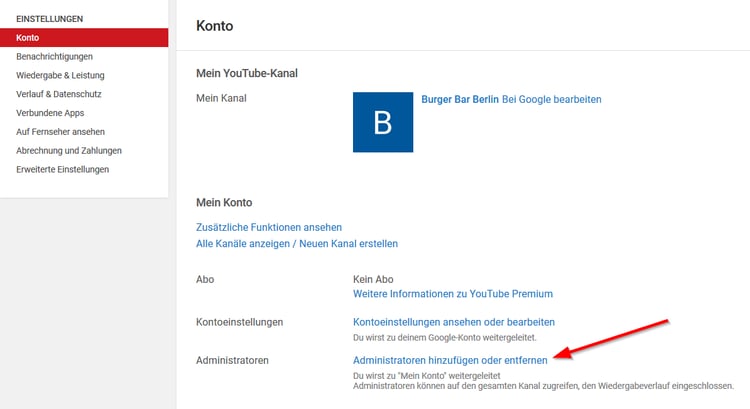
Task: Open Verbundene Apps settings
Action: (50, 113)
